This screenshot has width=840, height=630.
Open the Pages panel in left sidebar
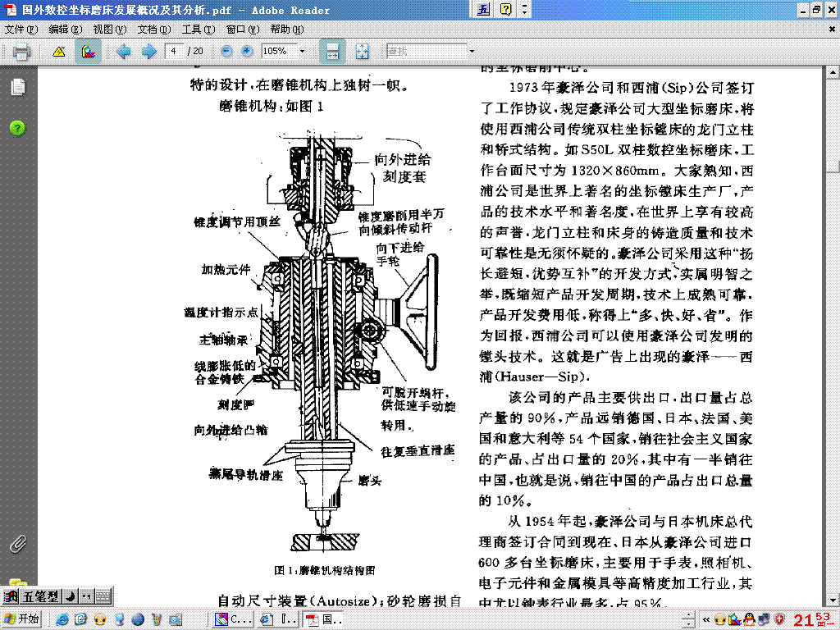point(18,87)
